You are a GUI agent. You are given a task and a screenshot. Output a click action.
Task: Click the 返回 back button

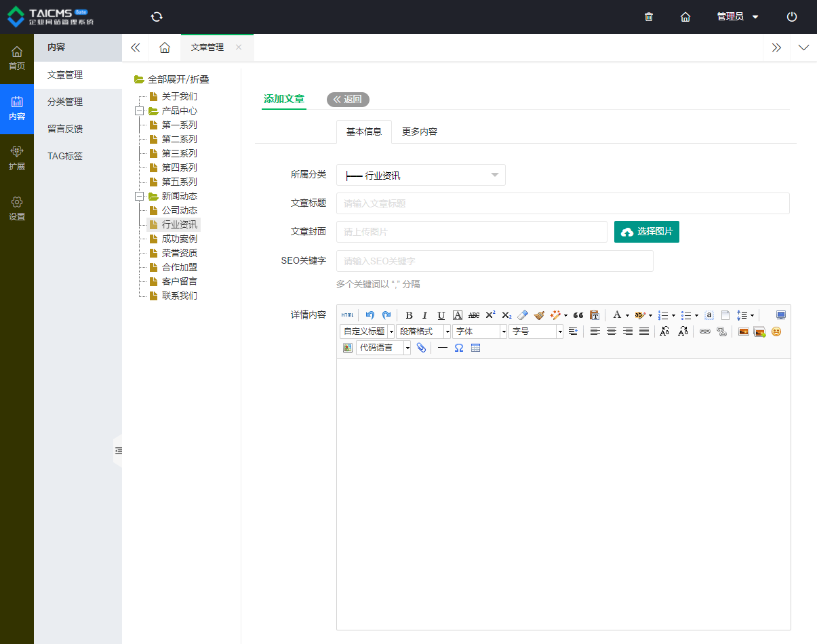(348, 100)
